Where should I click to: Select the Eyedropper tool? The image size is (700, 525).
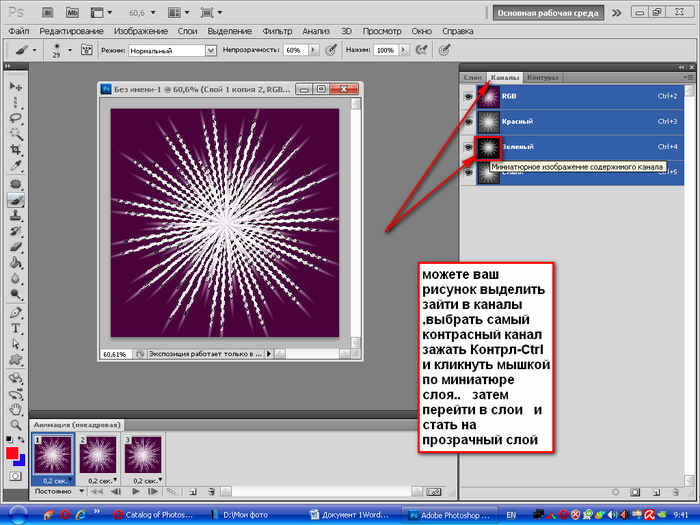pos(16,166)
